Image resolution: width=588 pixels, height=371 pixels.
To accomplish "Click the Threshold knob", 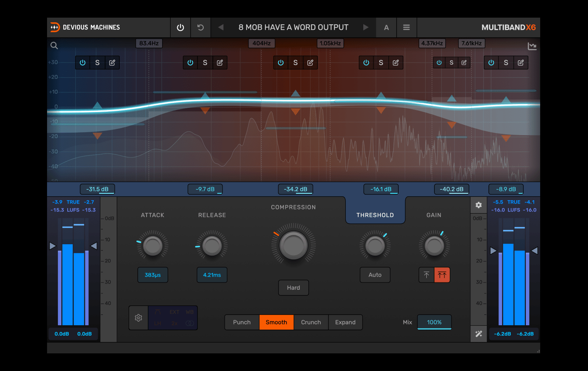I will click(x=375, y=246).
